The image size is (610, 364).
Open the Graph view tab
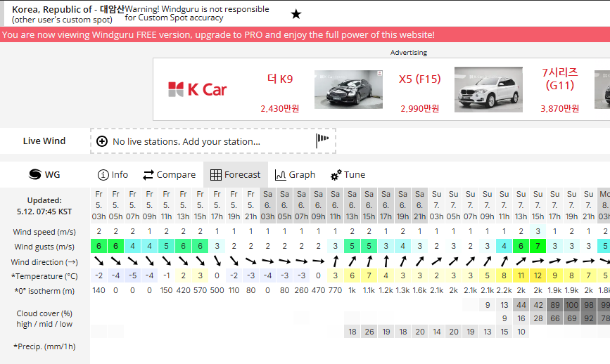point(295,174)
